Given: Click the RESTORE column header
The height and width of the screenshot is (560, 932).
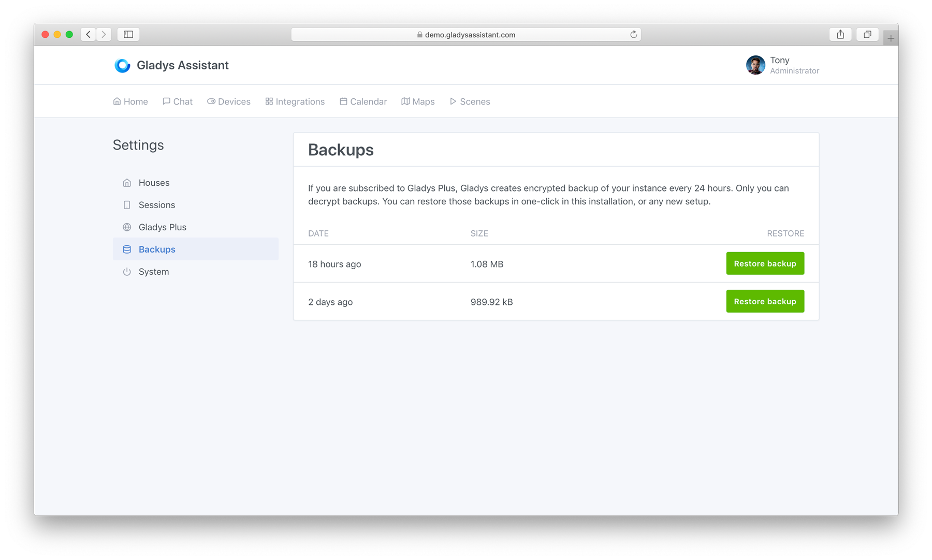Looking at the screenshot, I should click(785, 233).
